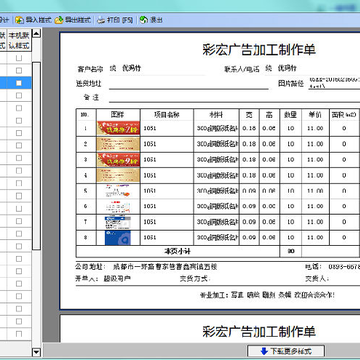Screen dimensions: 360x360
Task: Toggle the checkbox in the highlighted blue row
Action: click(x=19, y=83)
